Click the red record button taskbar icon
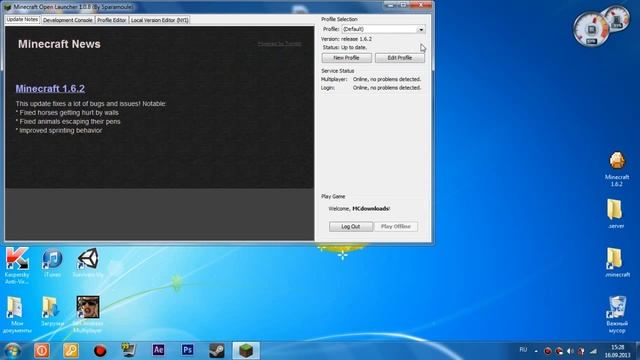The image size is (640, 360). point(100,351)
